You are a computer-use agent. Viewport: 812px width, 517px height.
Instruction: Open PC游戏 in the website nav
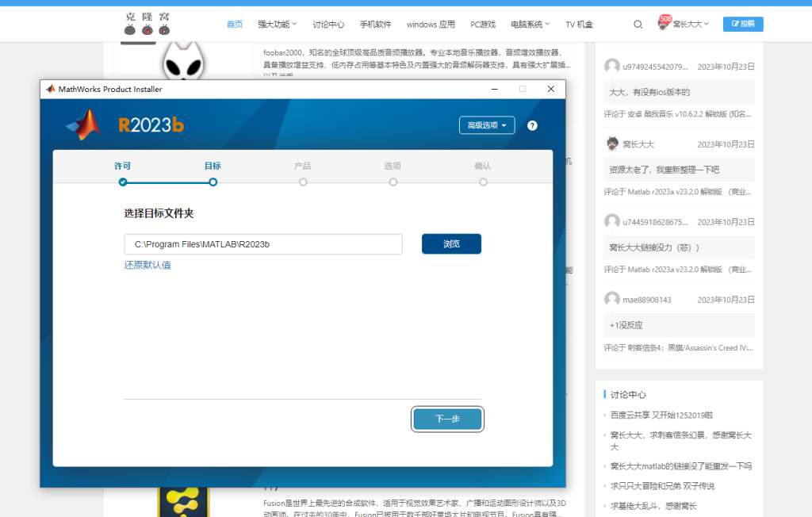point(483,25)
